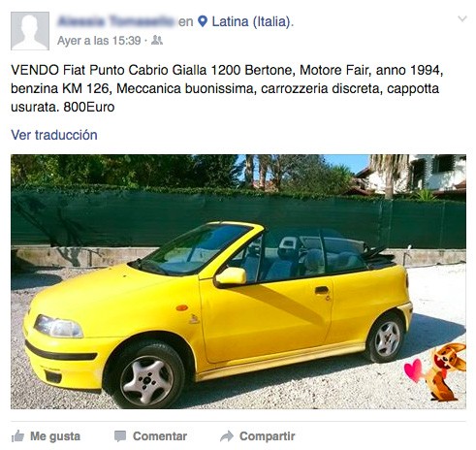This screenshot has height=450, width=476.
Task: Expand the post options chevron
Action: 462,18
